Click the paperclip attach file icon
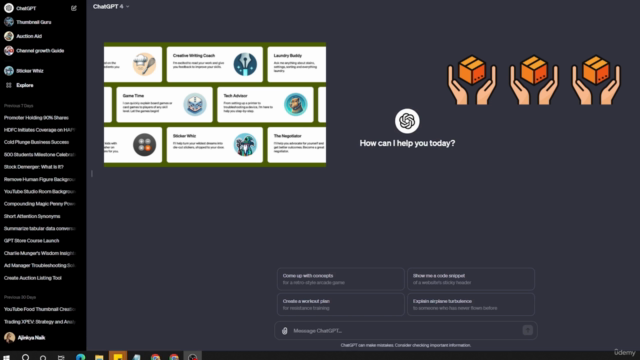 (x=285, y=331)
